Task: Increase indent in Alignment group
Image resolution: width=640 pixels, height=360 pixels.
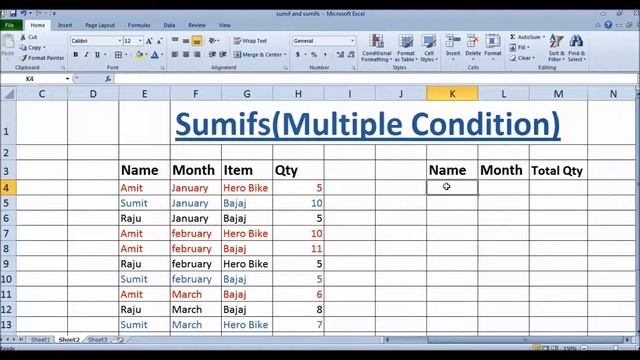Action: click(x=223, y=55)
